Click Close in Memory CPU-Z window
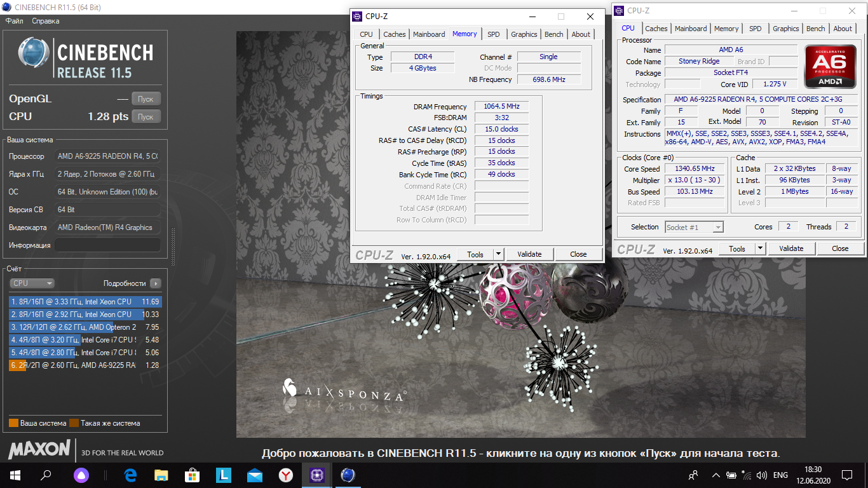The width and height of the screenshot is (868, 488). 578,254
